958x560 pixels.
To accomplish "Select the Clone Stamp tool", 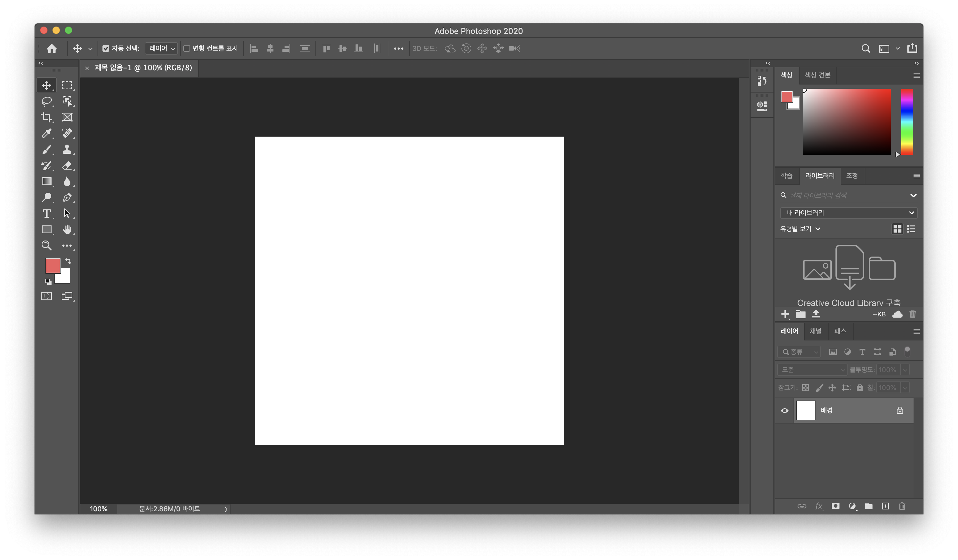I will click(67, 149).
